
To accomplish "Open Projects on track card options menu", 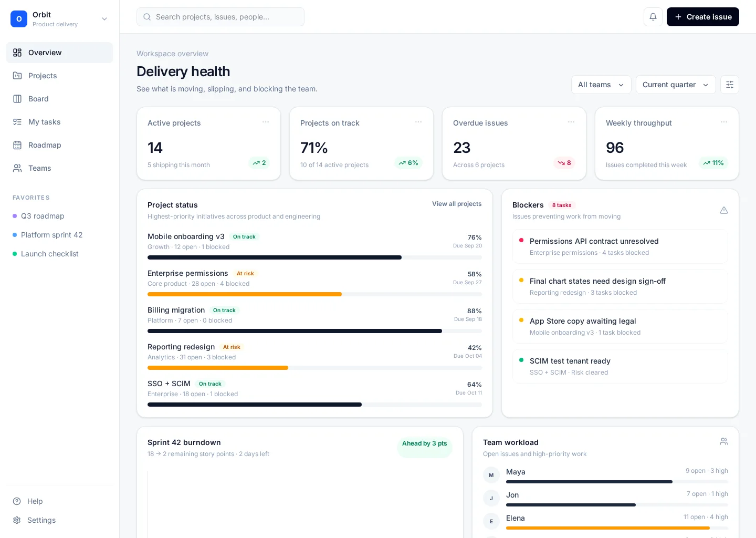I will tap(418, 122).
